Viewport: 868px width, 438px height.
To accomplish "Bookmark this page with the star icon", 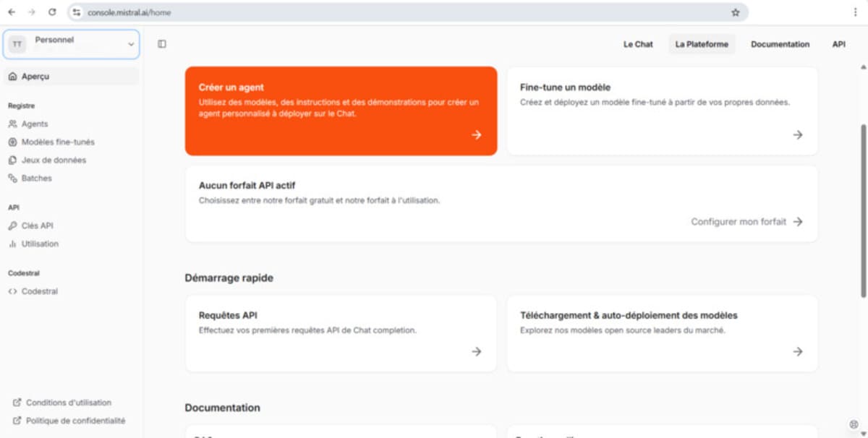I will click(x=736, y=12).
